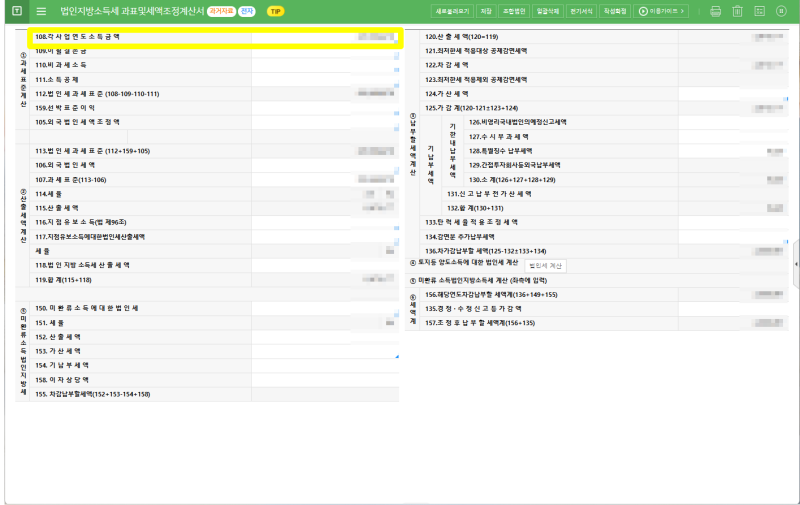800x505 pixels.
Task: Click the 112.법인세과세표준 label
Action: point(97,94)
